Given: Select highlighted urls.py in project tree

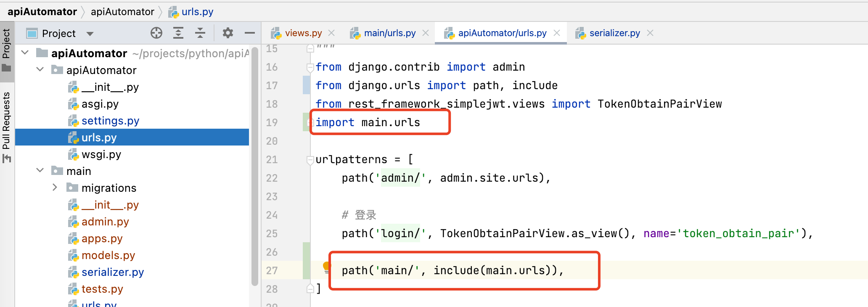Looking at the screenshot, I should [x=132, y=138].
